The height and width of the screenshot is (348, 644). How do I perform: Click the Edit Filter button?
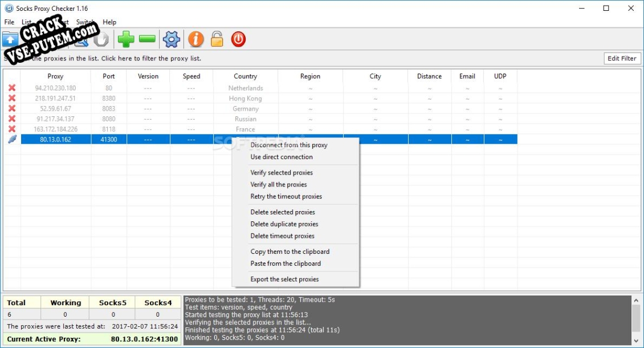click(621, 58)
